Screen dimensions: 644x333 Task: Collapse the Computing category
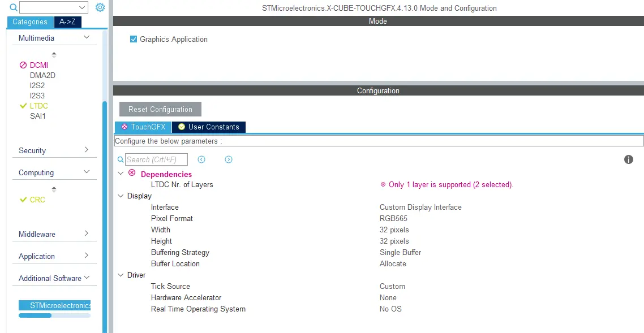pyautogui.click(x=86, y=172)
